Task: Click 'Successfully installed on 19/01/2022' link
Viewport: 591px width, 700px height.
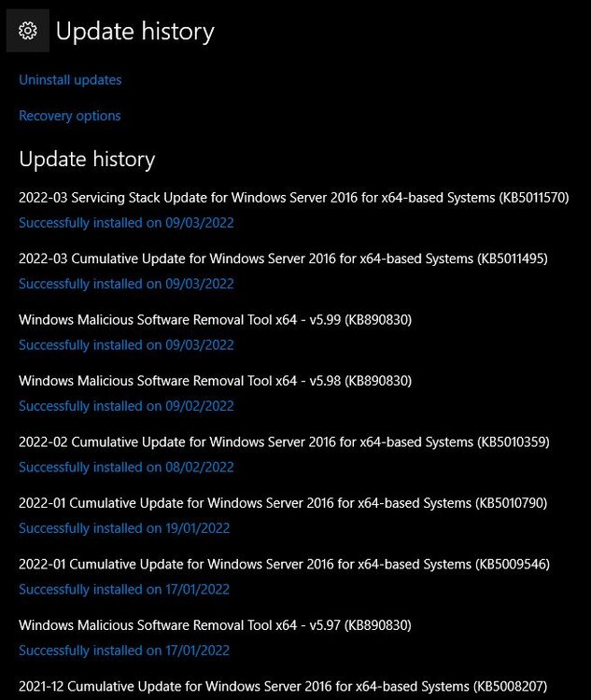Action: pyautogui.click(x=124, y=528)
